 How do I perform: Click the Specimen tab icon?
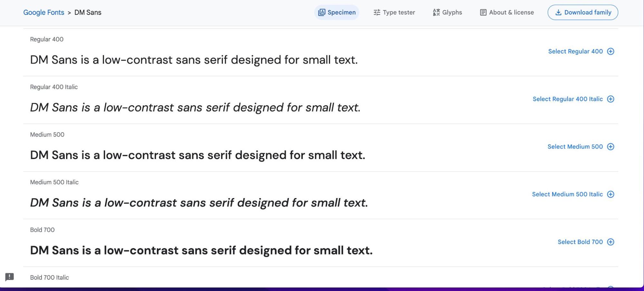click(x=322, y=12)
